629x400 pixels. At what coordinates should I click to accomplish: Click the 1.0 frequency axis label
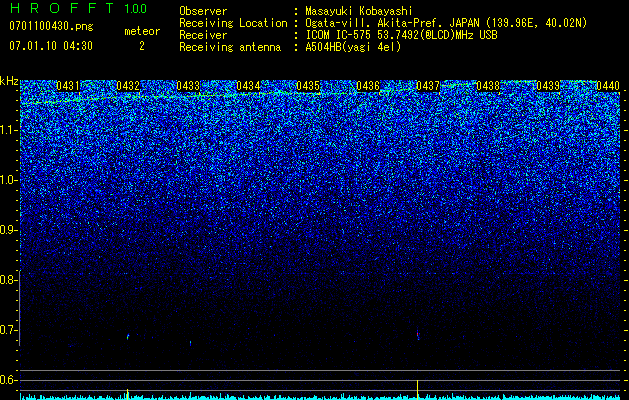click(x=8, y=180)
